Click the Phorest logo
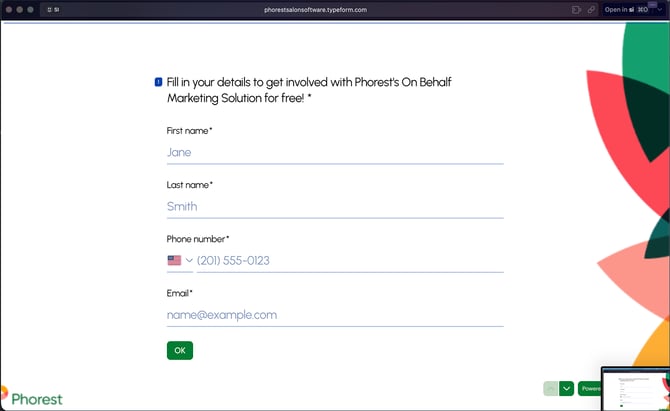The width and height of the screenshot is (670, 411). pyautogui.click(x=32, y=397)
